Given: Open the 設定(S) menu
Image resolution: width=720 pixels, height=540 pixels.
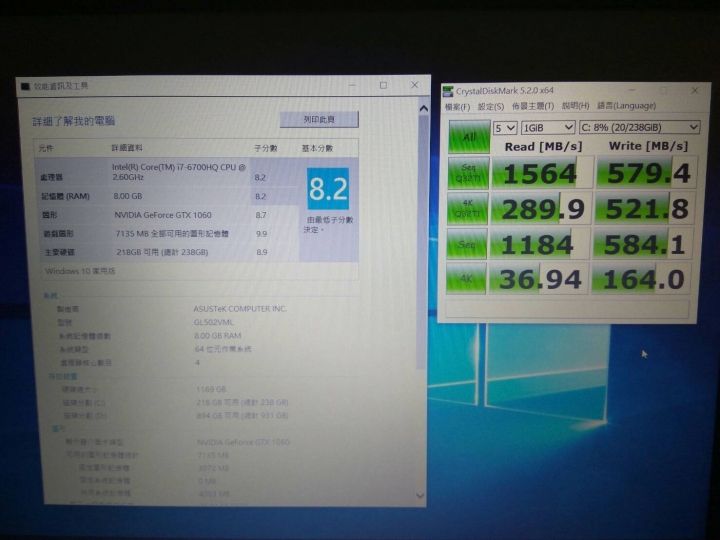Looking at the screenshot, I should coord(490,107).
